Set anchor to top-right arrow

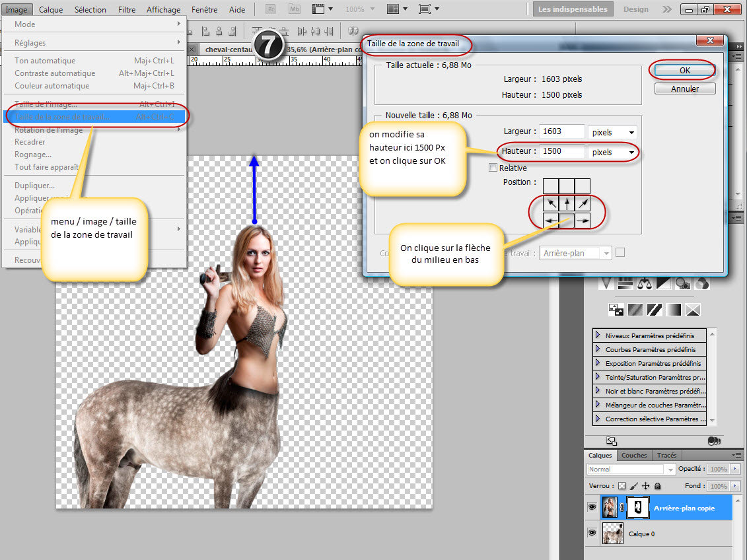(x=583, y=203)
